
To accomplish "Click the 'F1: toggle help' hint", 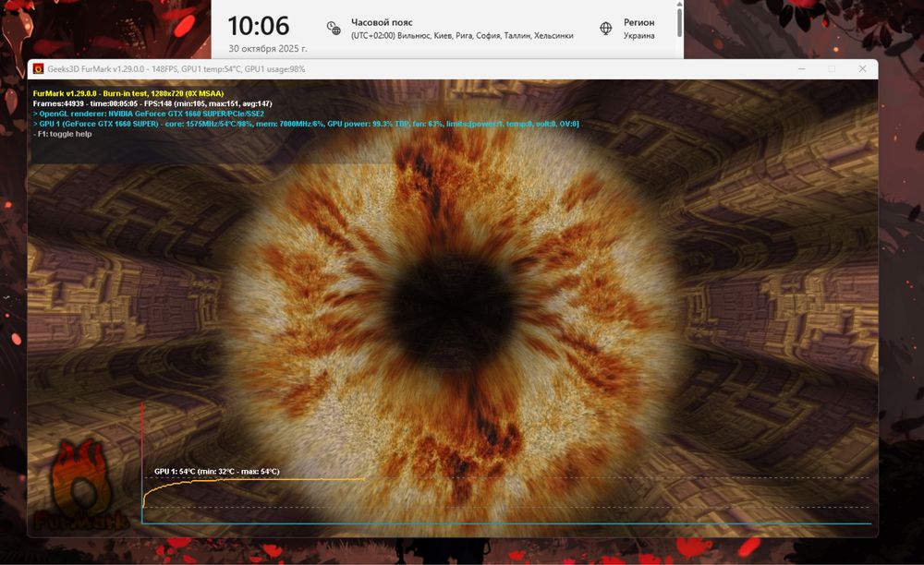I will 63,134.
